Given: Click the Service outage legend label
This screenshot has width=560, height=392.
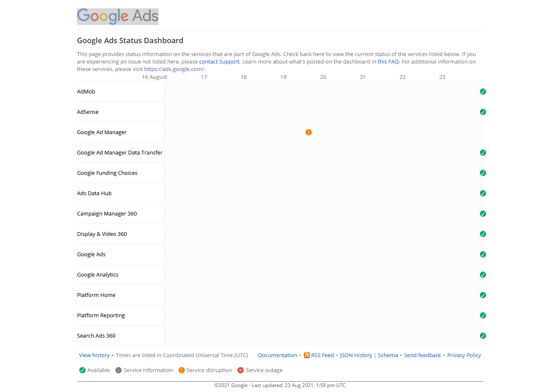Looking at the screenshot, I should [264, 370].
